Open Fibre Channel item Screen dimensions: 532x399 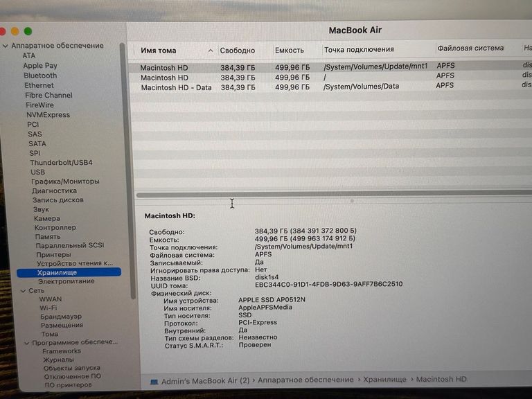48,96
